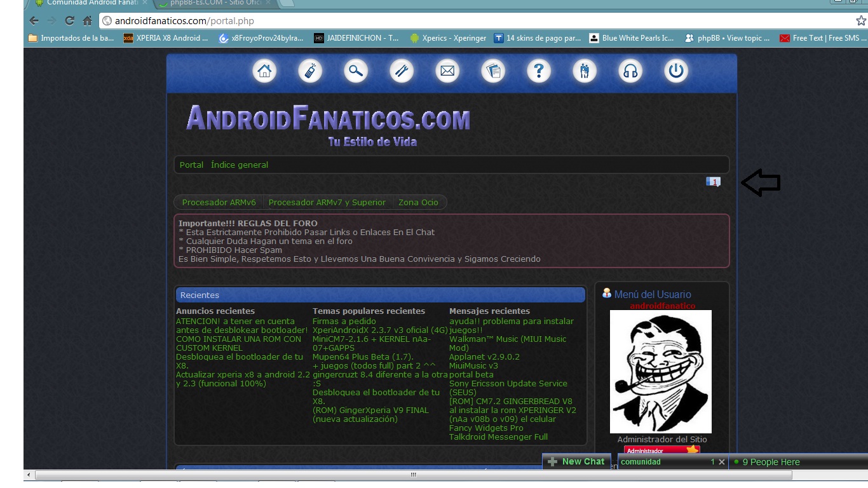868x488 pixels.
Task: Click the members people icon
Action: click(585, 71)
